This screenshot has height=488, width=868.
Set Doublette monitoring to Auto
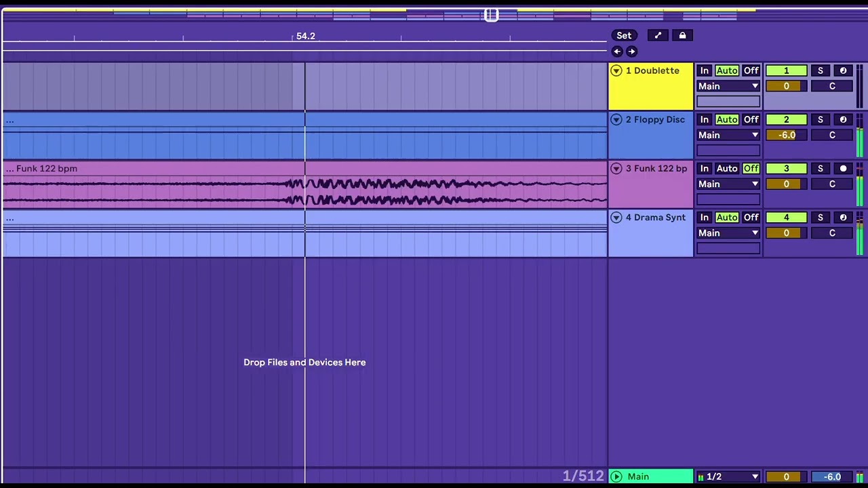(727, 70)
